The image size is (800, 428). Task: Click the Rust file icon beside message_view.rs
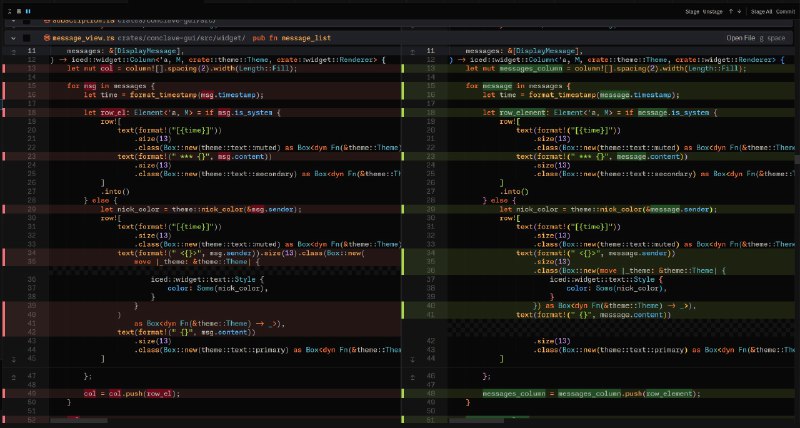[47, 37]
